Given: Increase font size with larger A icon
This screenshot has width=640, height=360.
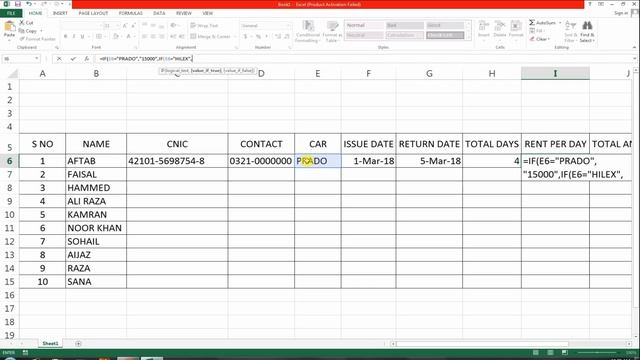Looking at the screenshot, I should coord(125,26).
